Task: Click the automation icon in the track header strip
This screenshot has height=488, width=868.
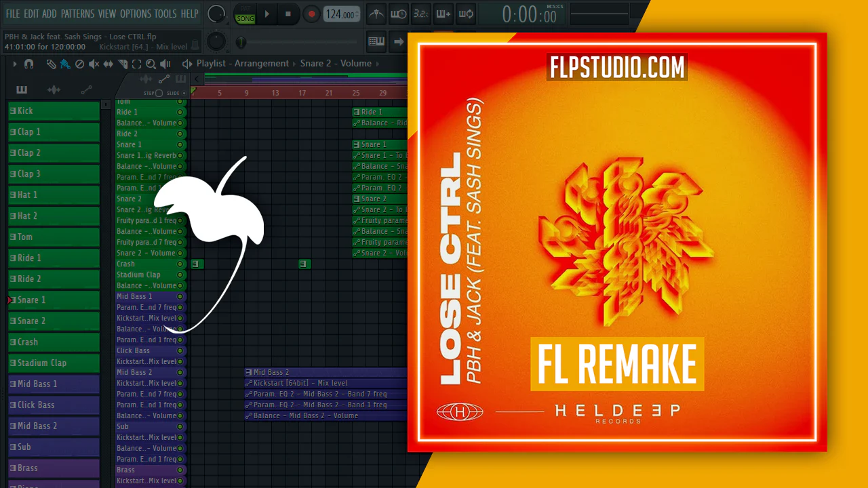Action: tap(163, 79)
